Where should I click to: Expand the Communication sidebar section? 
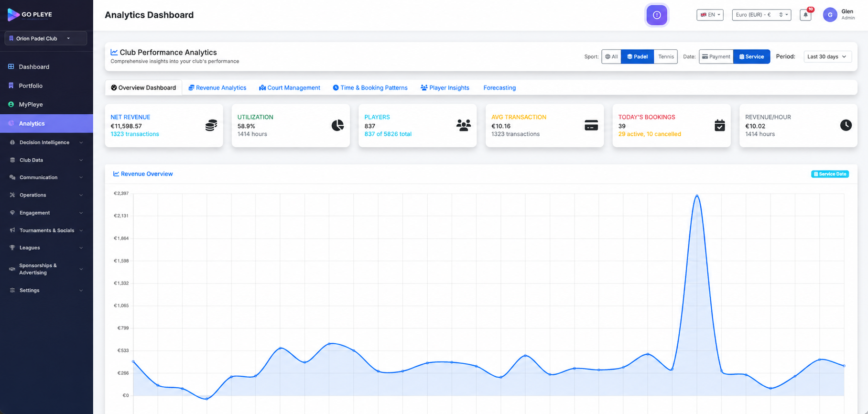[46, 177]
